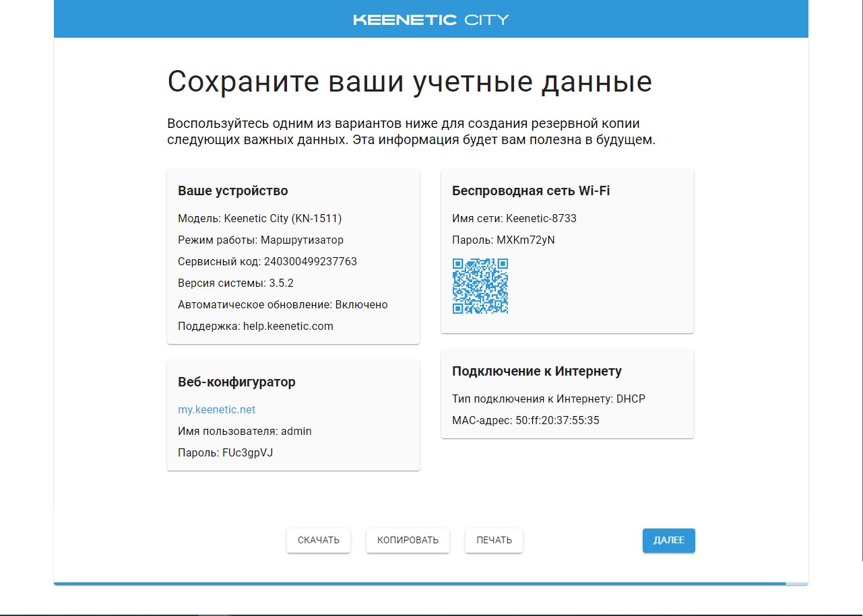Click the service code 240300499237763
The image size is (863, 616).
tap(311, 262)
